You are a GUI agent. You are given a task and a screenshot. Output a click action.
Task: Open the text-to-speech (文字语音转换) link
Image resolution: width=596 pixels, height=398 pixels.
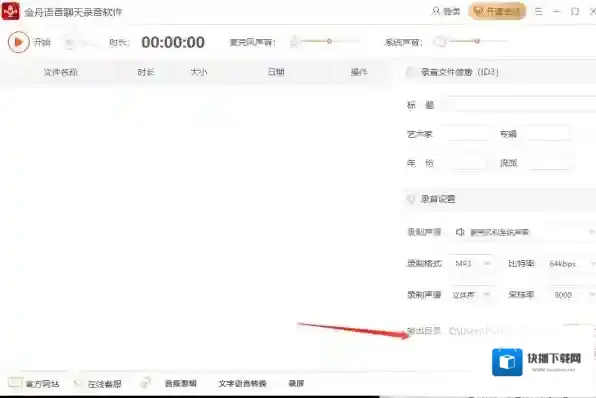coord(243,384)
